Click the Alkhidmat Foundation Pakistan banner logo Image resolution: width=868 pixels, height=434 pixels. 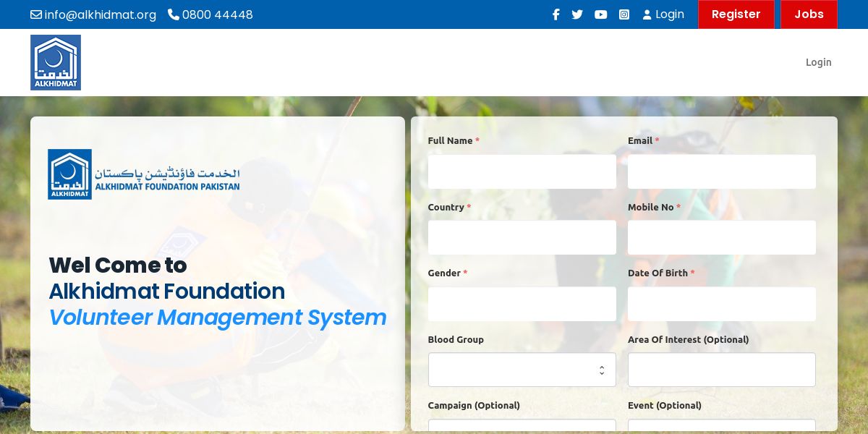144,174
